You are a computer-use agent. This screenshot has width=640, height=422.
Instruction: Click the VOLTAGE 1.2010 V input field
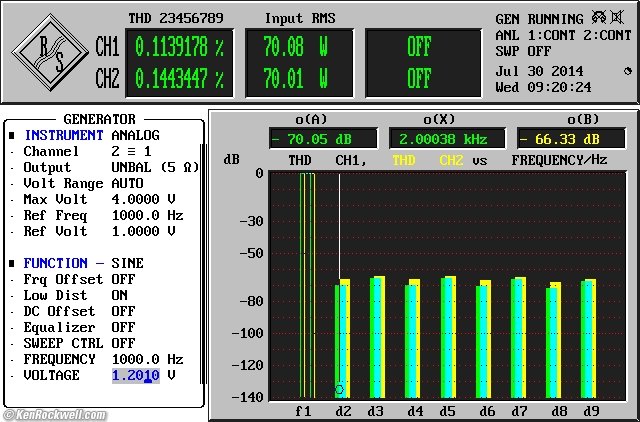click(x=135, y=375)
